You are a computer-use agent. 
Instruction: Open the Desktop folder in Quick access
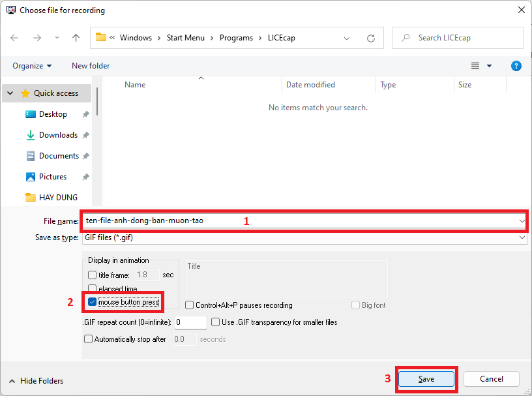click(53, 114)
